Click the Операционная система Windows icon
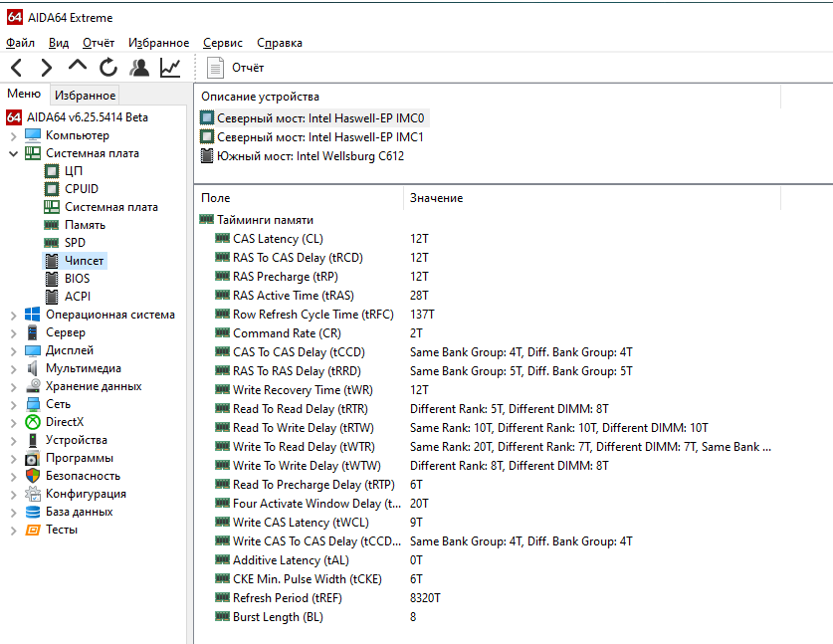 tap(33, 315)
